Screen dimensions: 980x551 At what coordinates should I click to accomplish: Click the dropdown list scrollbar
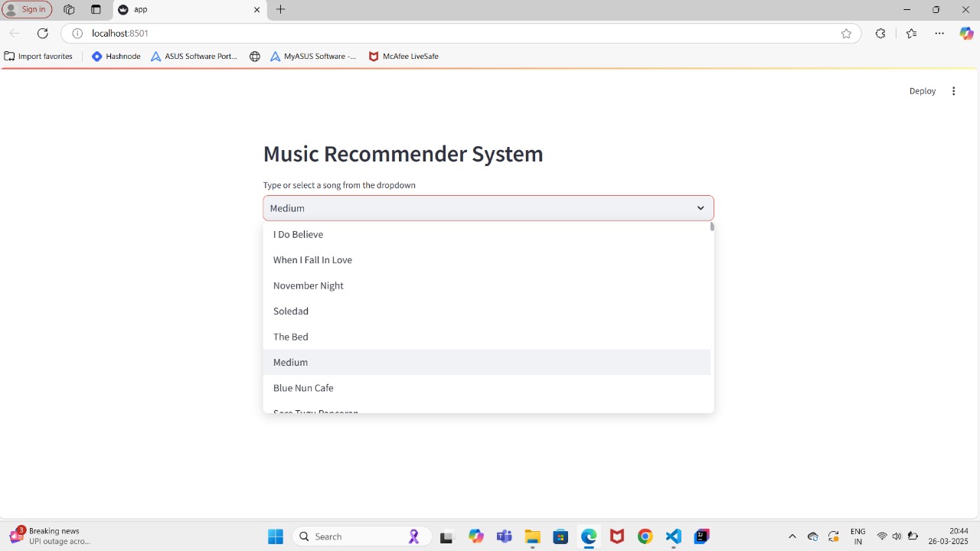(x=712, y=227)
